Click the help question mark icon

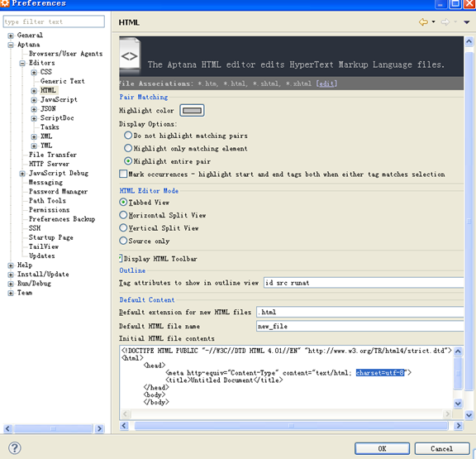[14, 447]
